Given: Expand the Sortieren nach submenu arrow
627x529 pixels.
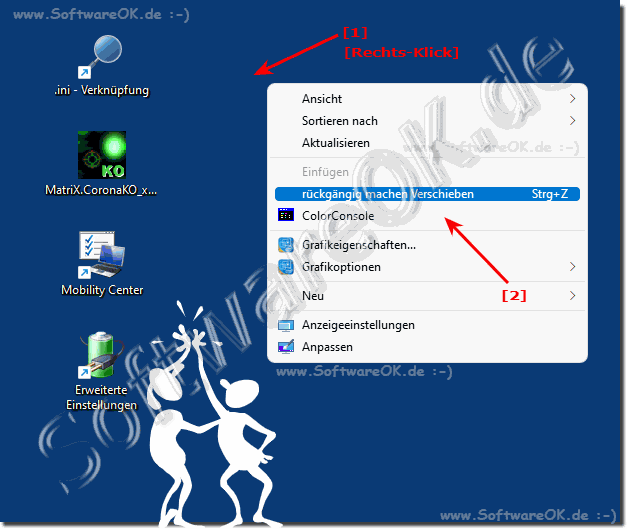Looking at the screenshot, I should pyautogui.click(x=573, y=121).
